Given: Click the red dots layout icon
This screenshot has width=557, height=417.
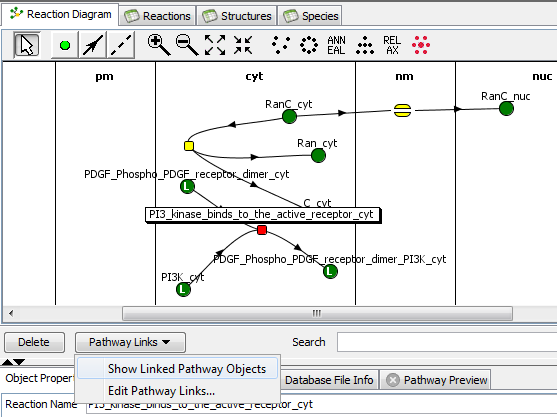Looking at the screenshot, I should [x=421, y=45].
